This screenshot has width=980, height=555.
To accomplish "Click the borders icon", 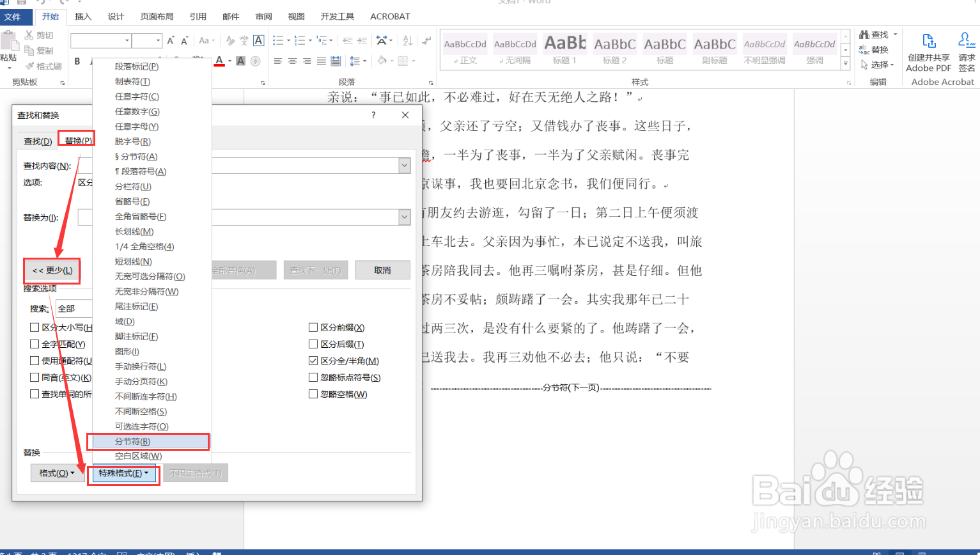I will [x=403, y=61].
